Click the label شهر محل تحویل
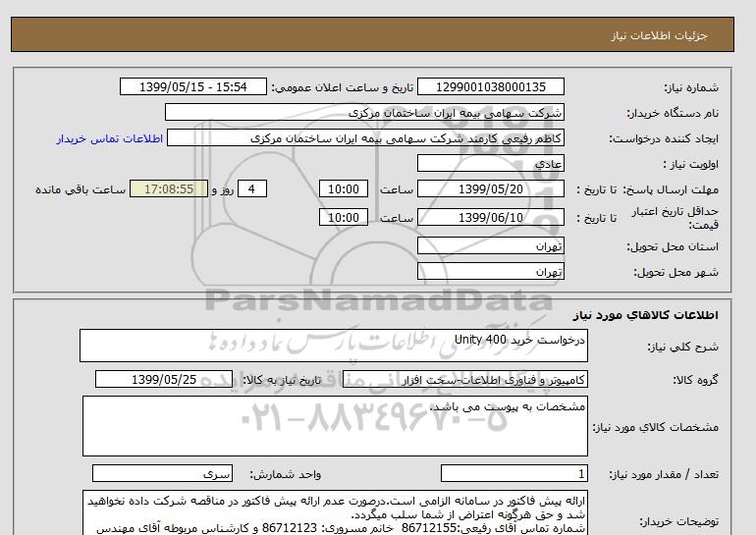The image size is (756, 535). click(x=675, y=272)
